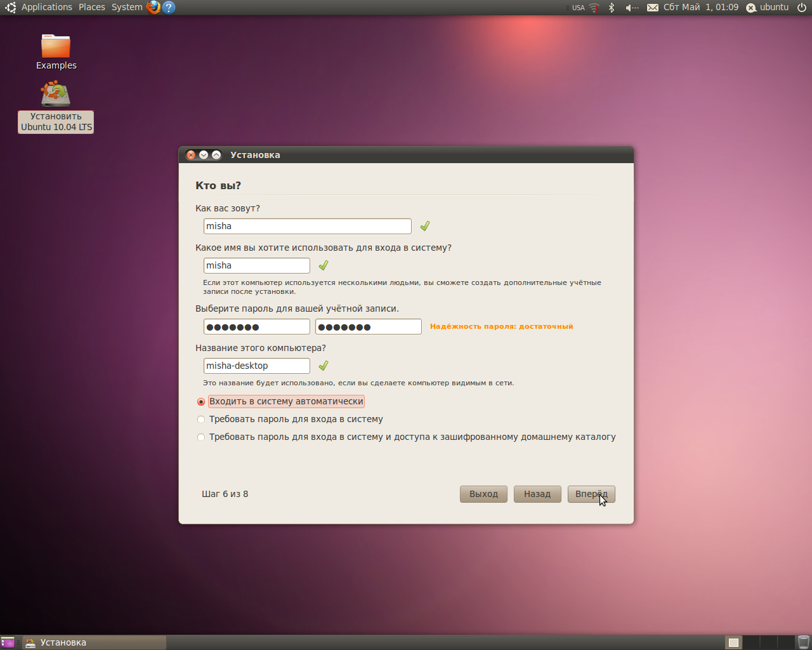
Task: Click green checkmark next to full name field
Action: (x=425, y=226)
